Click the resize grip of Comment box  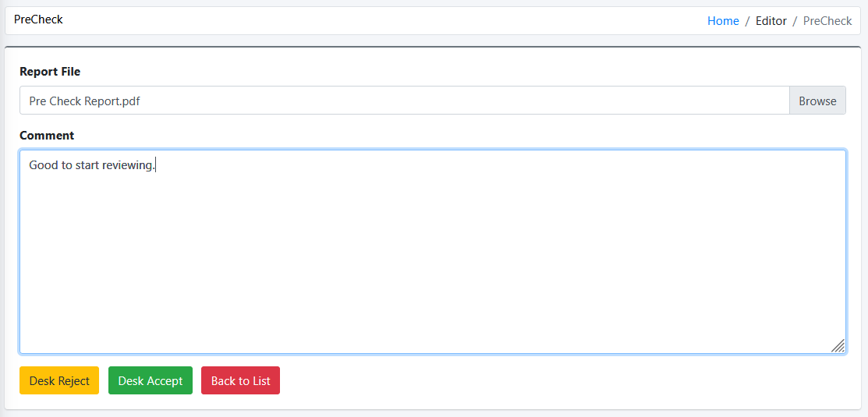click(838, 345)
